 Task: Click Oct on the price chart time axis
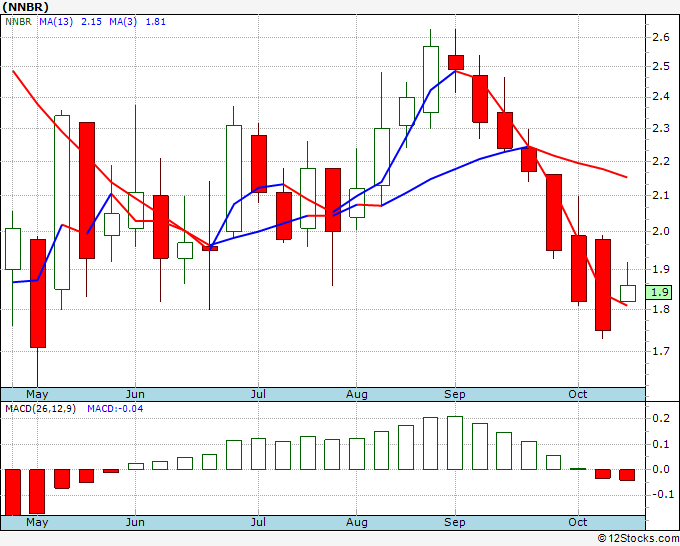coord(578,394)
